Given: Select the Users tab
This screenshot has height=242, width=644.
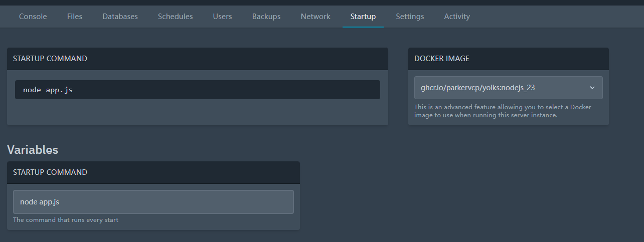Looking at the screenshot, I should click(222, 17).
